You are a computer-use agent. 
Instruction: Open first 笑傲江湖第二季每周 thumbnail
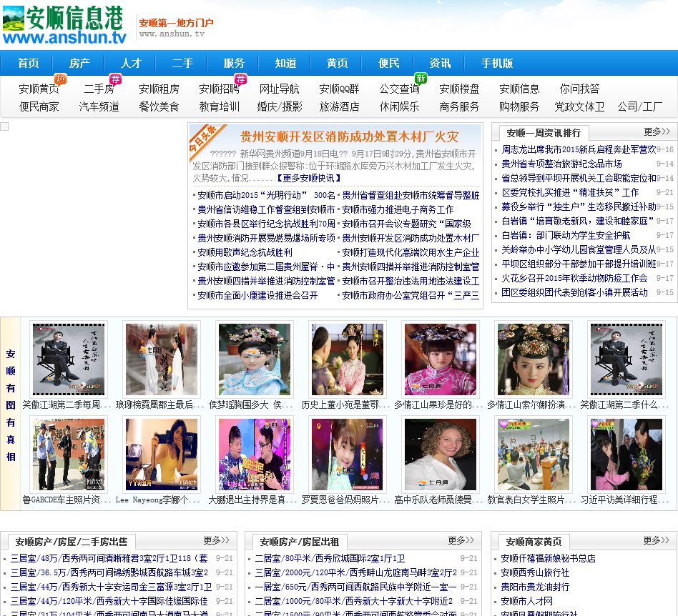(x=69, y=359)
